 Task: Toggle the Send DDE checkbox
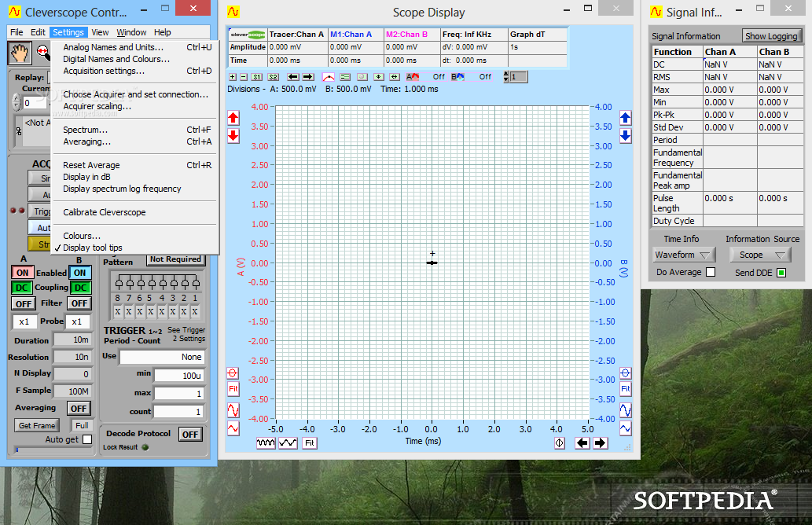[781, 273]
